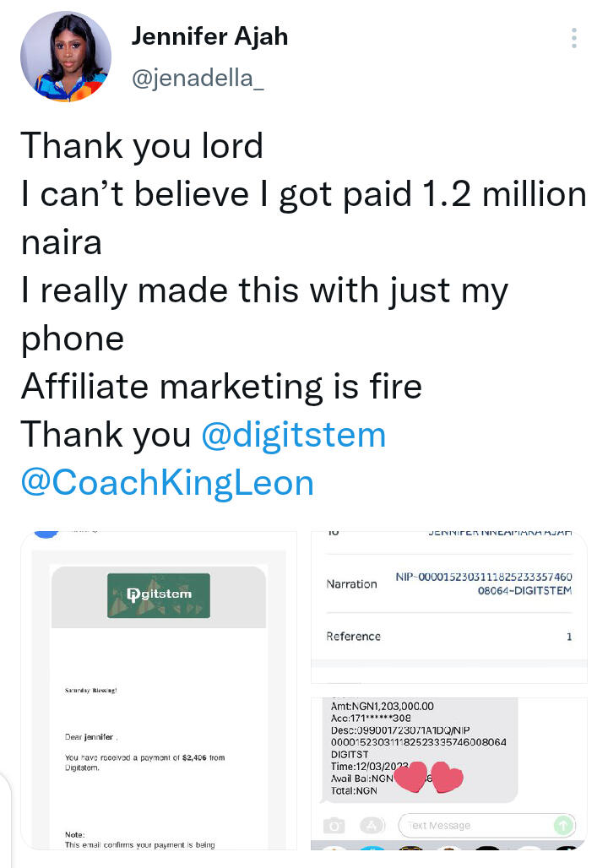Open Jennifer Ajah's profile picture
Screen dimensions: 608x868
coord(66,57)
